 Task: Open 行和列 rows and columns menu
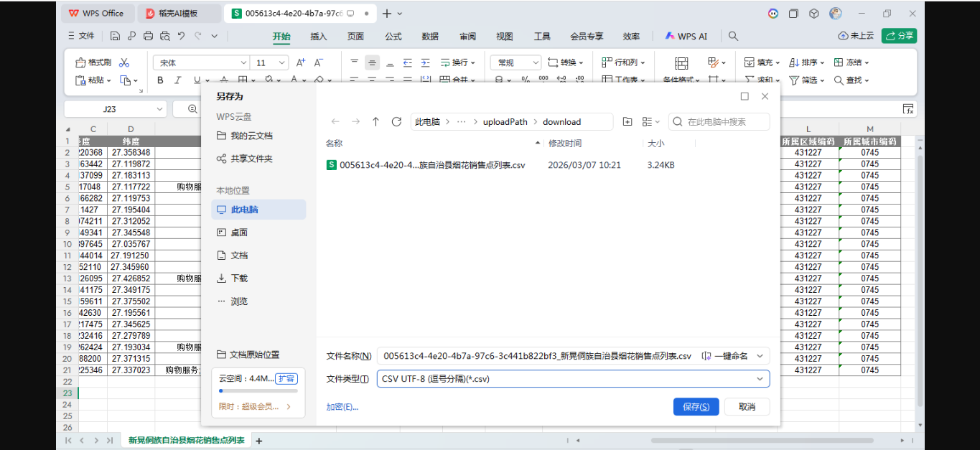coord(623,62)
